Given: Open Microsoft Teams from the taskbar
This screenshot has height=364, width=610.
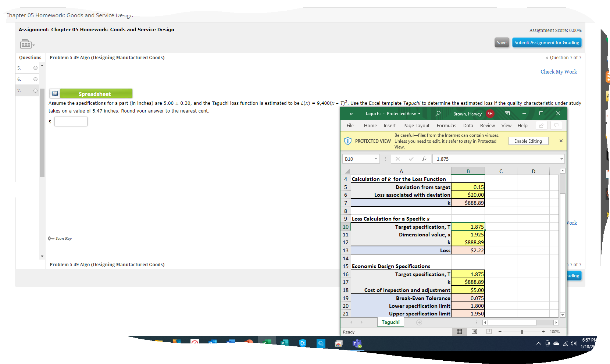Looking at the screenshot, I should [357, 343].
